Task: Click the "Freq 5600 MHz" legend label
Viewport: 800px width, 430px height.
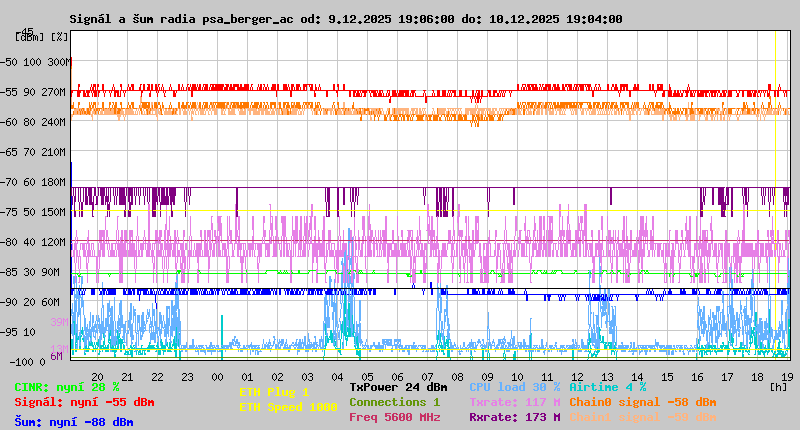Action: (x=394, y=417)
